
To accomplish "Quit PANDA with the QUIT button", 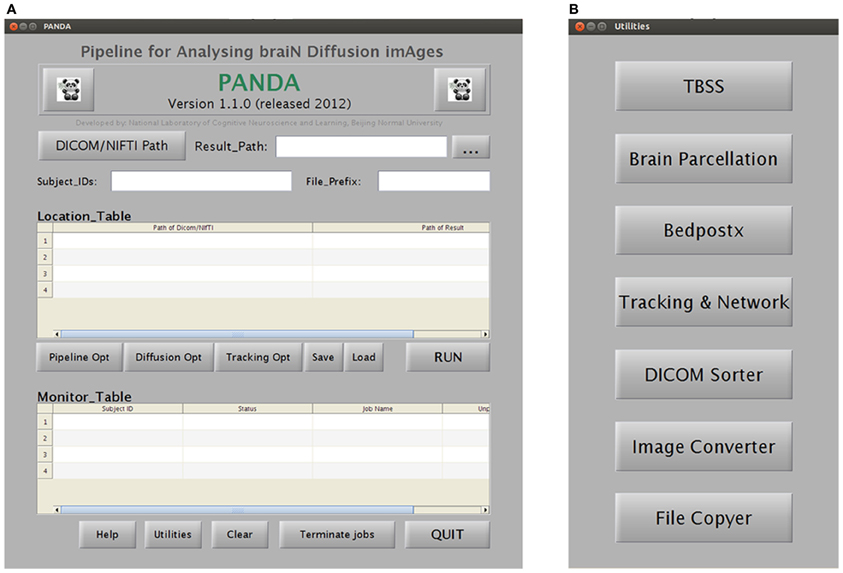I will click(x=447, y=534).
